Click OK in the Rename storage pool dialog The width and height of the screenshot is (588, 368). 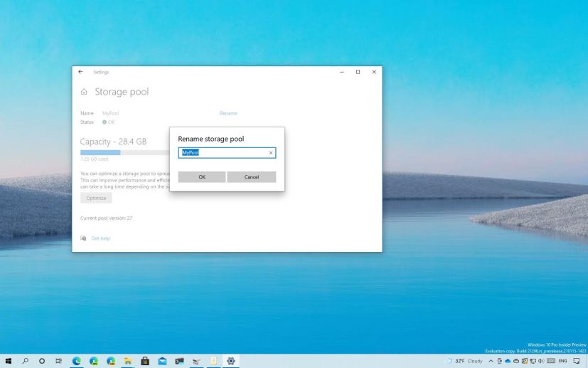point(202,177)
